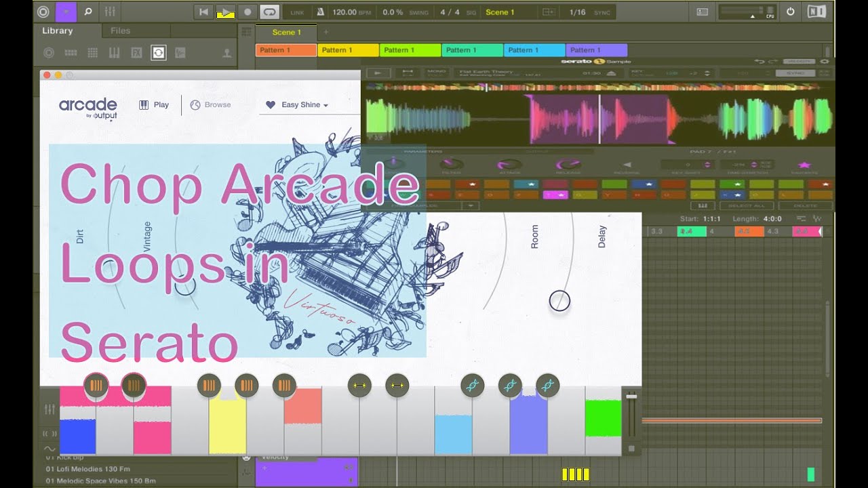The height and width of the screenshot is (488, 868).
Task: Select the Instruments browser type icon
Action: point(115,53)
